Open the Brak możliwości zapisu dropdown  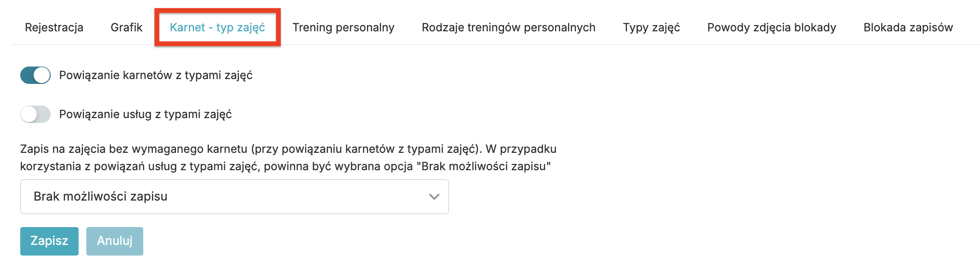pos(234,197)
